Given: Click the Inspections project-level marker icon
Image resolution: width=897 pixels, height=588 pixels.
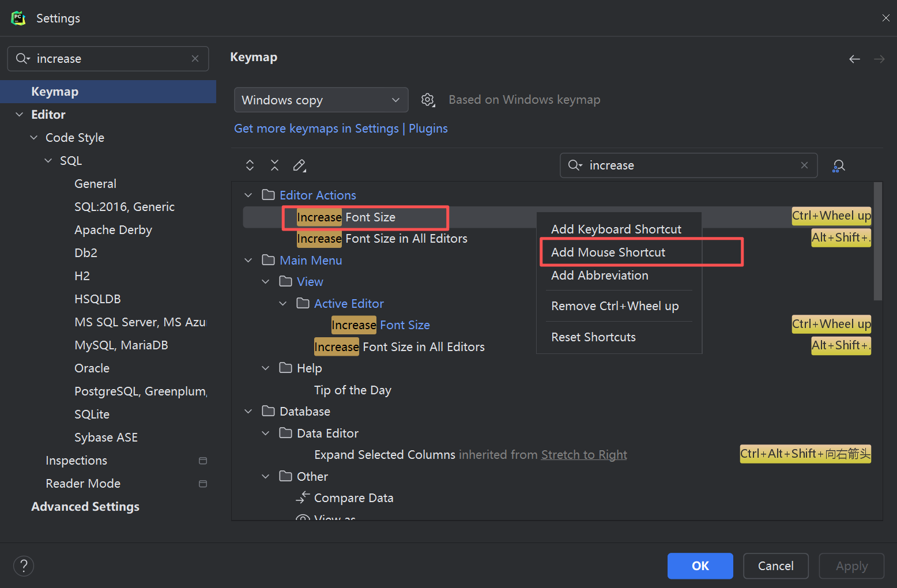Looking at the screenshot, I should click(x=203, y=461).
